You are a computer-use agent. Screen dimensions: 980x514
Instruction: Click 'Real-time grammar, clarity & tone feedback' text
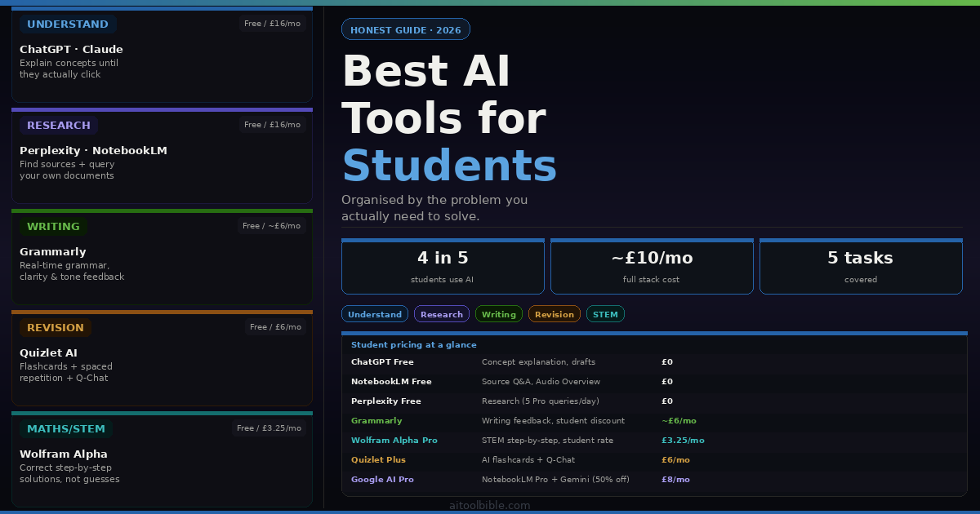point(72,271)
